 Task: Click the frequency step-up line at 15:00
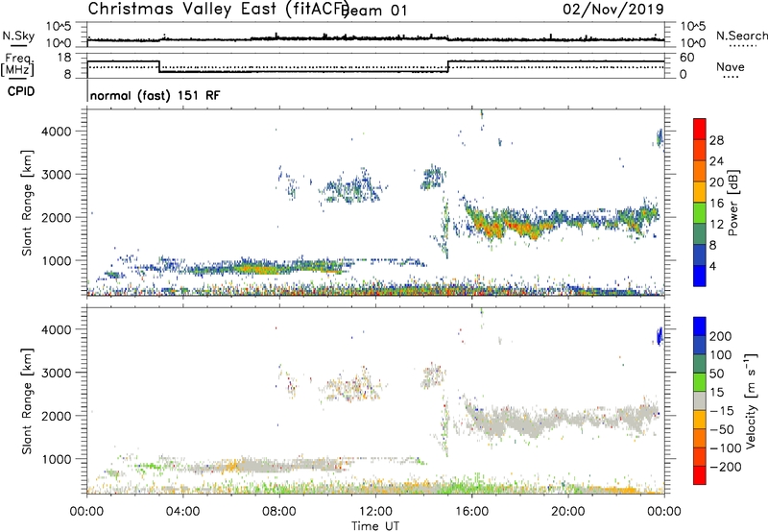pos(447,66)
